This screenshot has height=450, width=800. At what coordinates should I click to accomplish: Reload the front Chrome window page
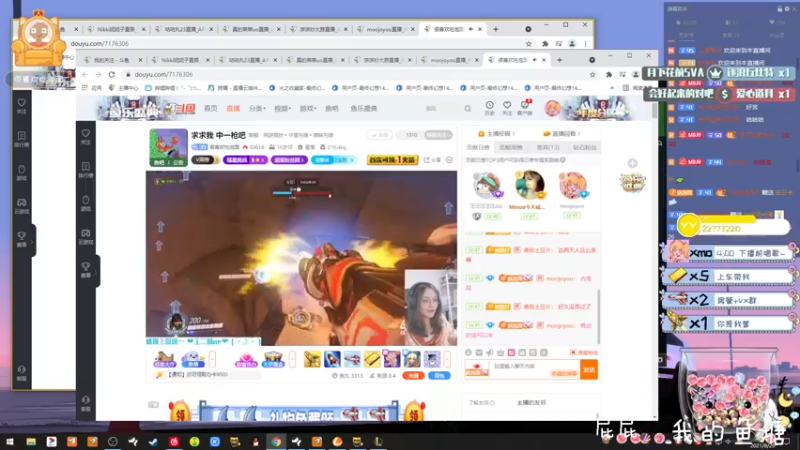coord(112,74)
